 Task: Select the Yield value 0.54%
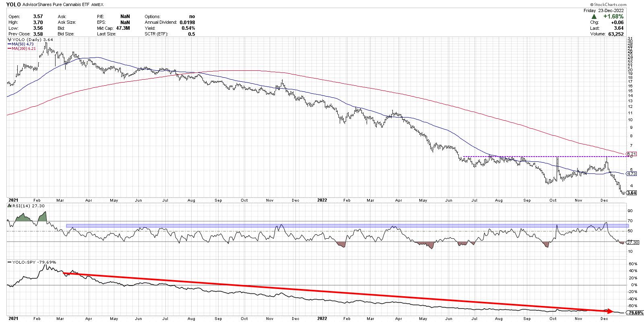(x=188, y=28)
